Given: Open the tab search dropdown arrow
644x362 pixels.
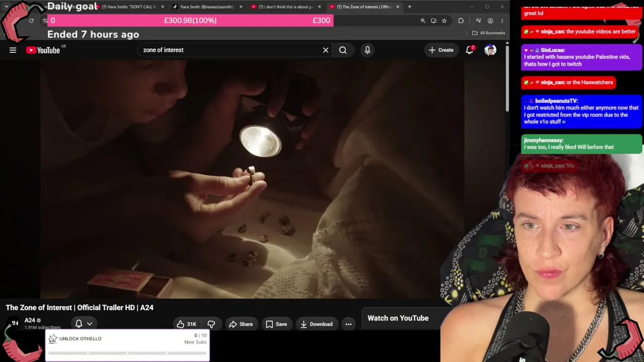Looking at the screenshot, I should (x=7, y=7).
